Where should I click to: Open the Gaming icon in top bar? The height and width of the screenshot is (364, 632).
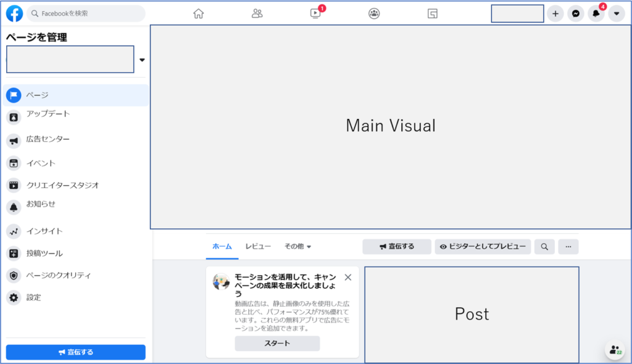433,14
